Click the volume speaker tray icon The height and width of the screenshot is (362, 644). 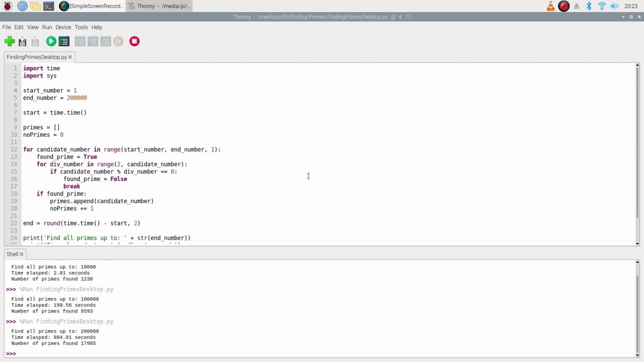tap(614, 6)
